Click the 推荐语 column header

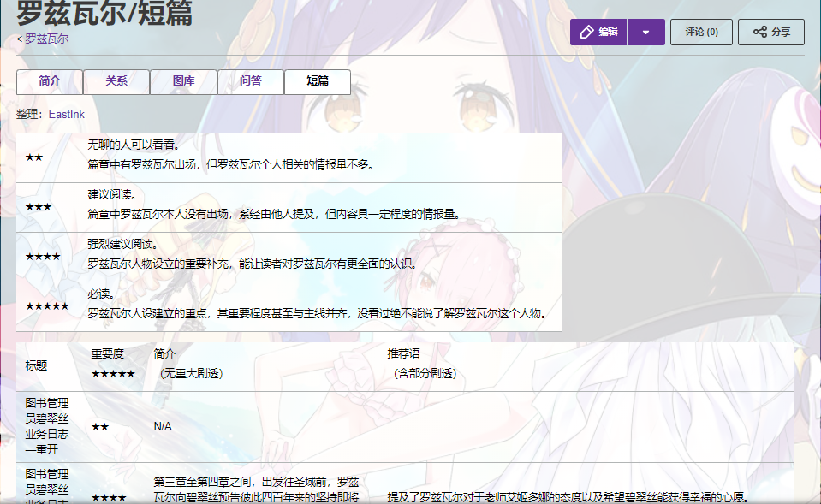click(404, 353)
